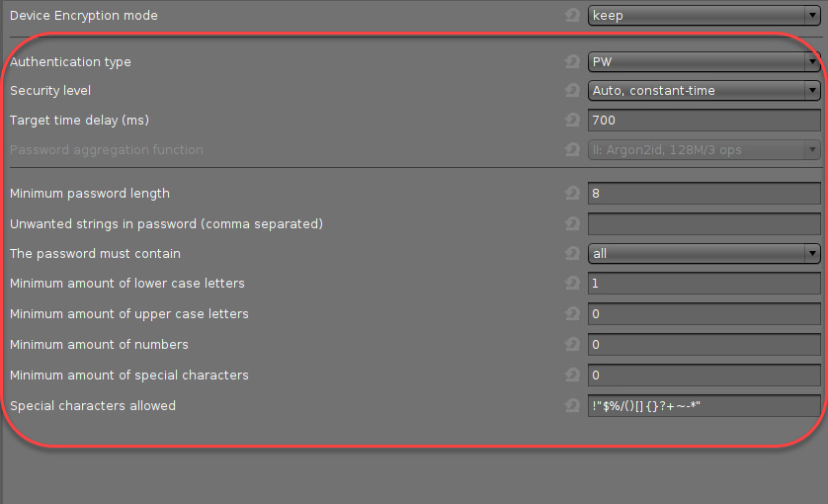Reset Special characters allowed via its icon
The height and width of the screenshot is (504, 828).
click(x=572, y=406)
